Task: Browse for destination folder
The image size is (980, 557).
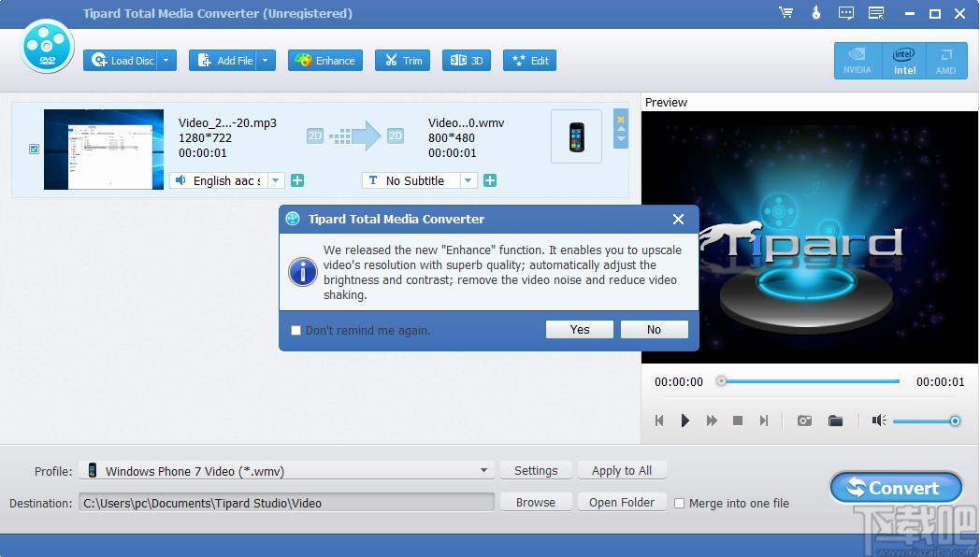Action: [536, 503]
